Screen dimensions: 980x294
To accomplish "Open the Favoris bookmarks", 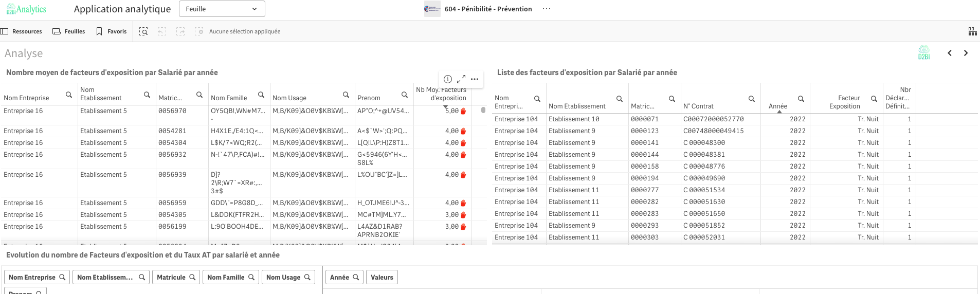I will pos(112,32).
